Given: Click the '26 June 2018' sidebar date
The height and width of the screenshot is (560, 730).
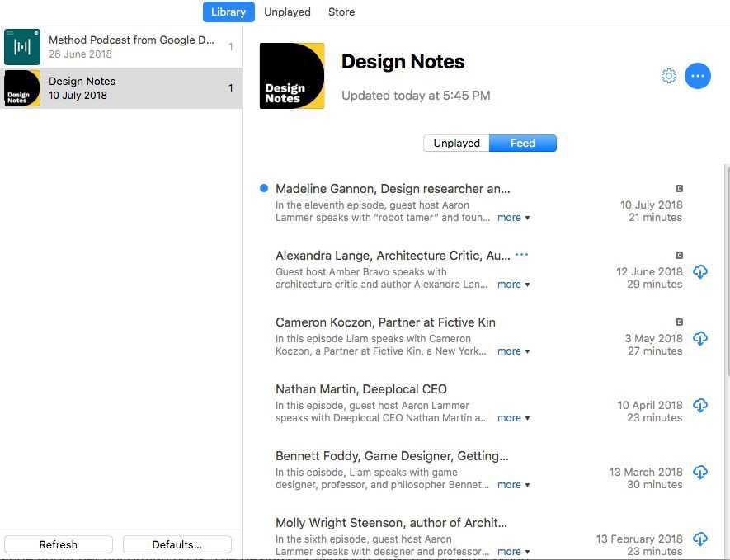Looking at the screenshot, I should 80,54.
